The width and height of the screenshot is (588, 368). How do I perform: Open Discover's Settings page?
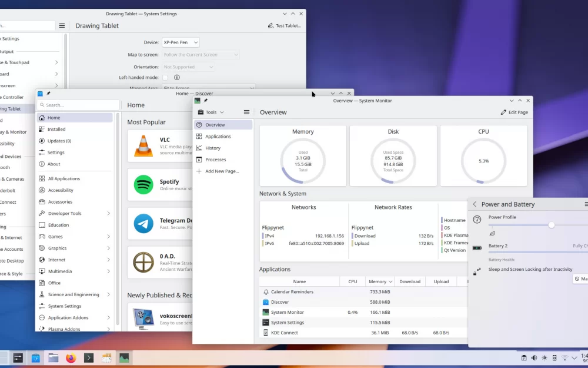[x=57, y=152]
